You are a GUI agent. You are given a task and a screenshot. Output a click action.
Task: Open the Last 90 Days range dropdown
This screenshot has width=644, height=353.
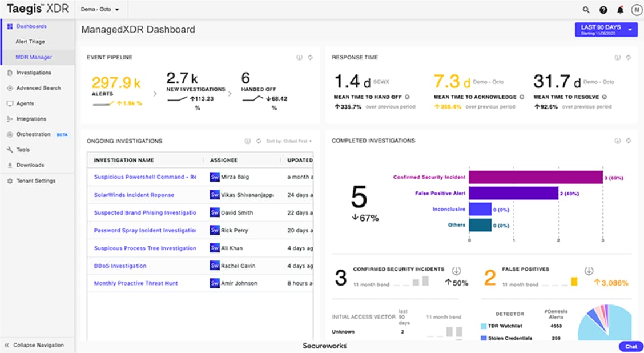(x=606, y=30)
